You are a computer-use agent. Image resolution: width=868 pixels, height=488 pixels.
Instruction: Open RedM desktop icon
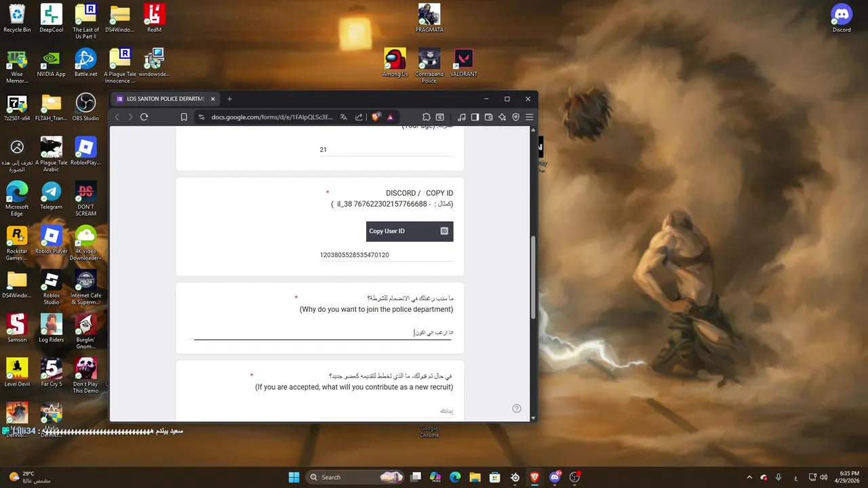click(x=154, y=18)
